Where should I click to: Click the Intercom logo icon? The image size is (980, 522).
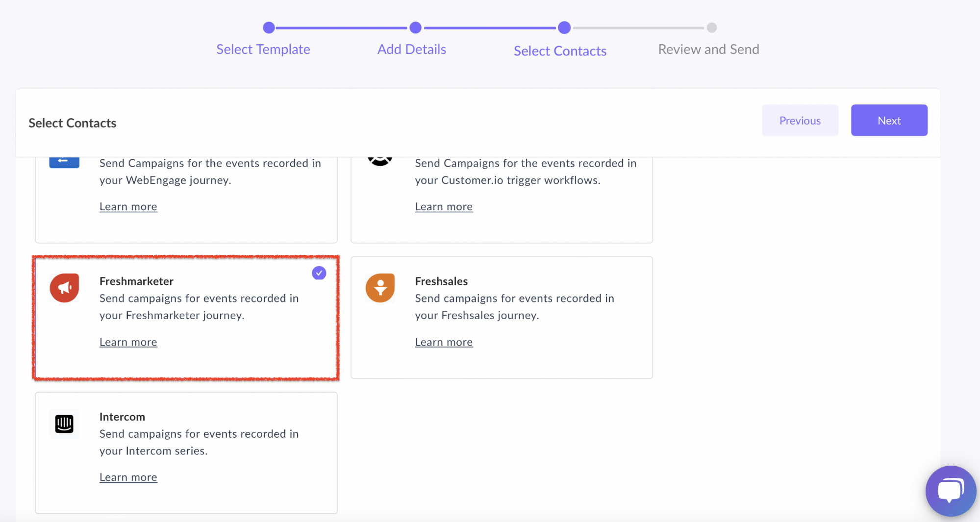pyautogui.click(x=64, y=423)
